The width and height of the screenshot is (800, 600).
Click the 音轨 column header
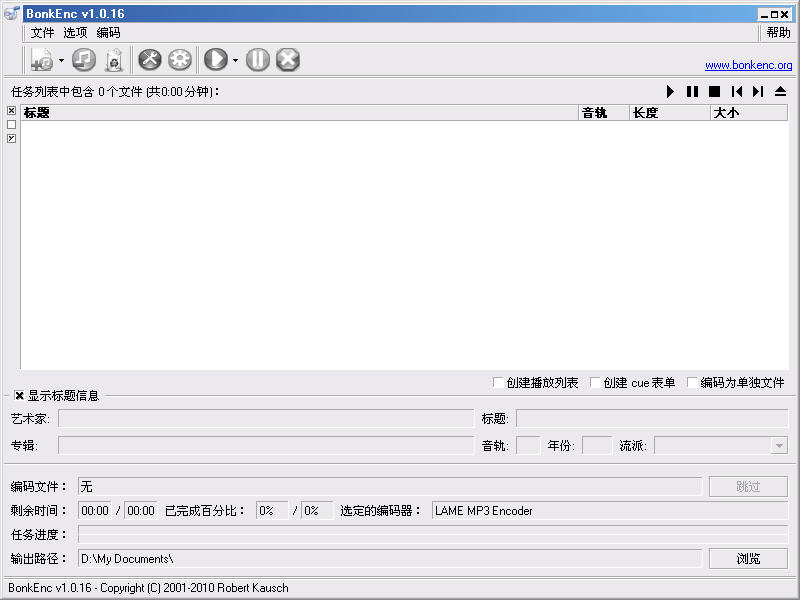[604, 113]
